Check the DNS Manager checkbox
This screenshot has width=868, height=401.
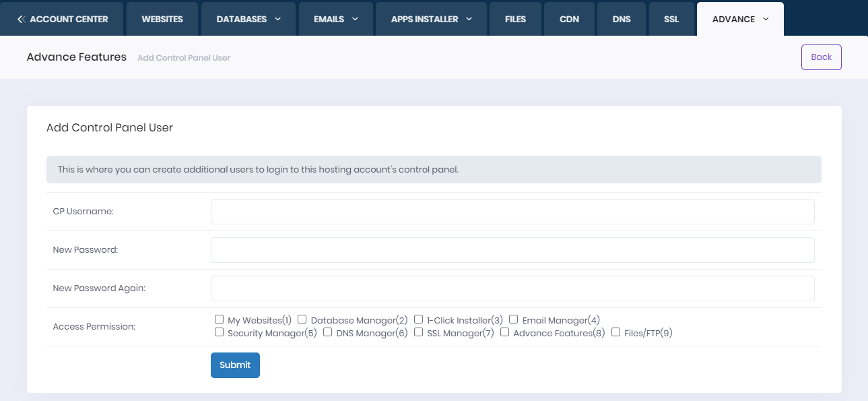[327, 332]
